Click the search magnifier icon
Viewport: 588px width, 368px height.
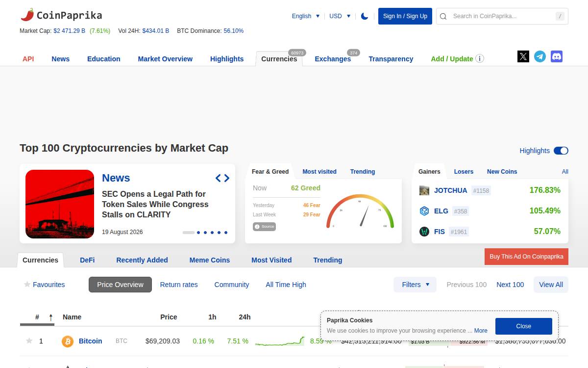coord(443,16)
